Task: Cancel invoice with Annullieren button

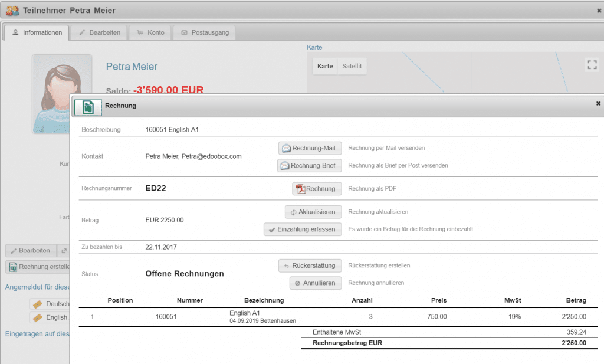Action: (316, 283)
